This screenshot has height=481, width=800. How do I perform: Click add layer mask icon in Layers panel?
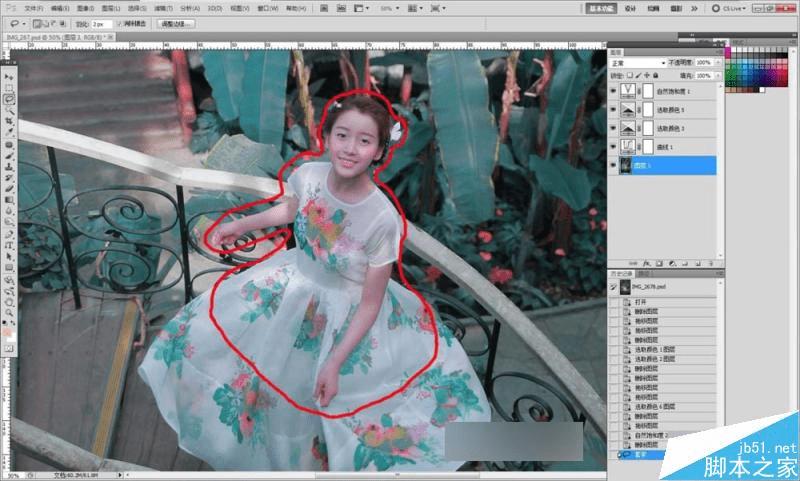[659, 264]
